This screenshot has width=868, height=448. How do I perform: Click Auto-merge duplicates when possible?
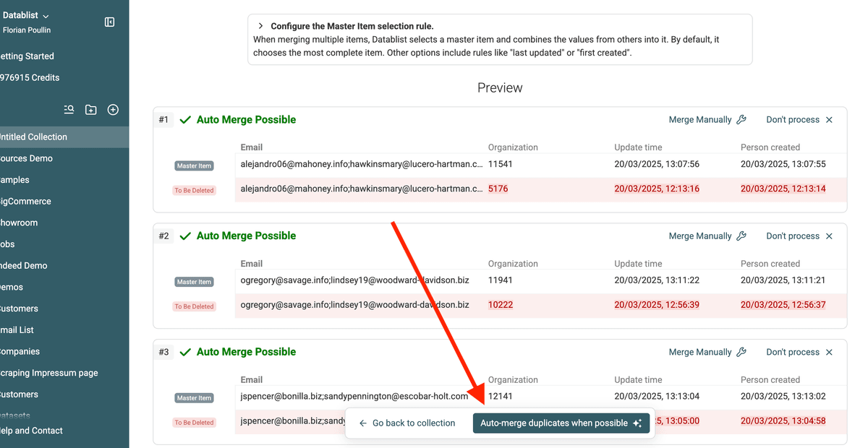pos(561,423)
